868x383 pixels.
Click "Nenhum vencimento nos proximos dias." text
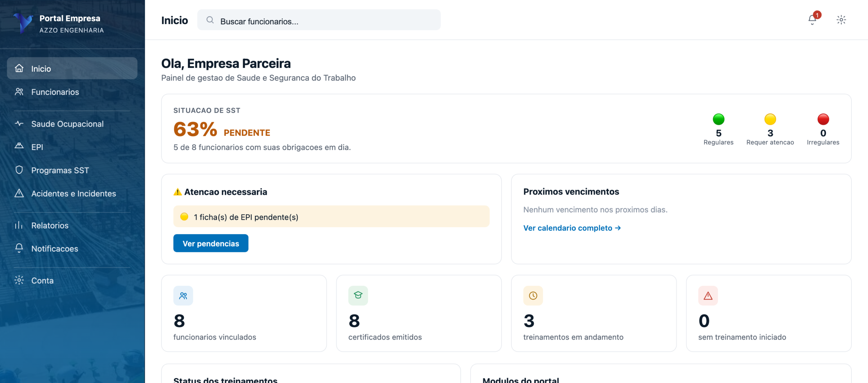tap(595, 210)
